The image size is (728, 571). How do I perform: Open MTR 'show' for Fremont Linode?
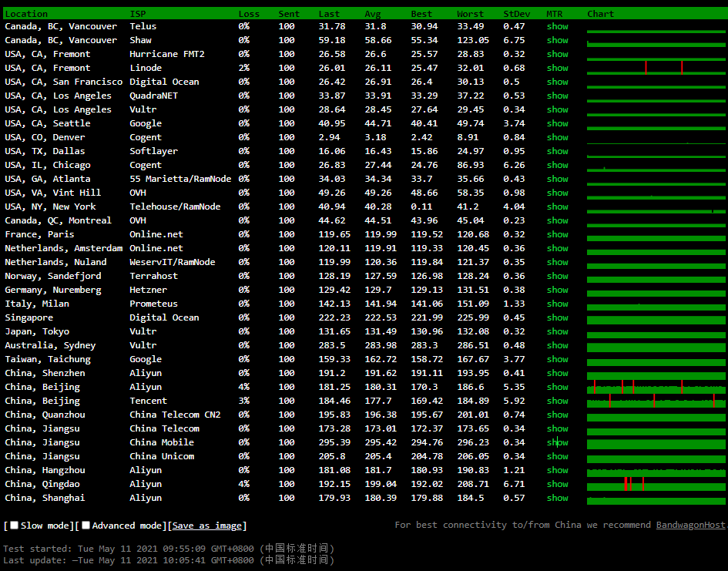(x=557, y=68)
